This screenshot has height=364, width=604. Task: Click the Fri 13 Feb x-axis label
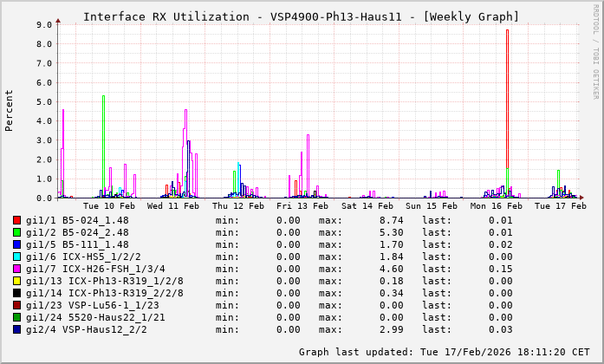[302, 206]
